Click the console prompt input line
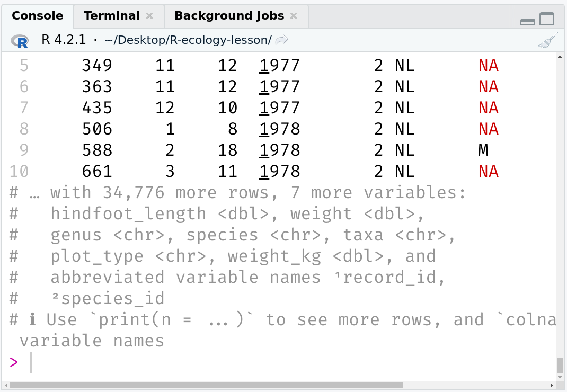Viewport: 567px width, 392px height. click(282, 362)
